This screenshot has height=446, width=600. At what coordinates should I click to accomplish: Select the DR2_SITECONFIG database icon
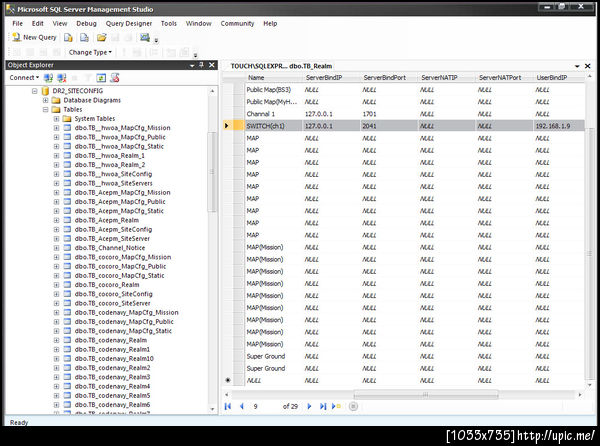click(45, 91)
